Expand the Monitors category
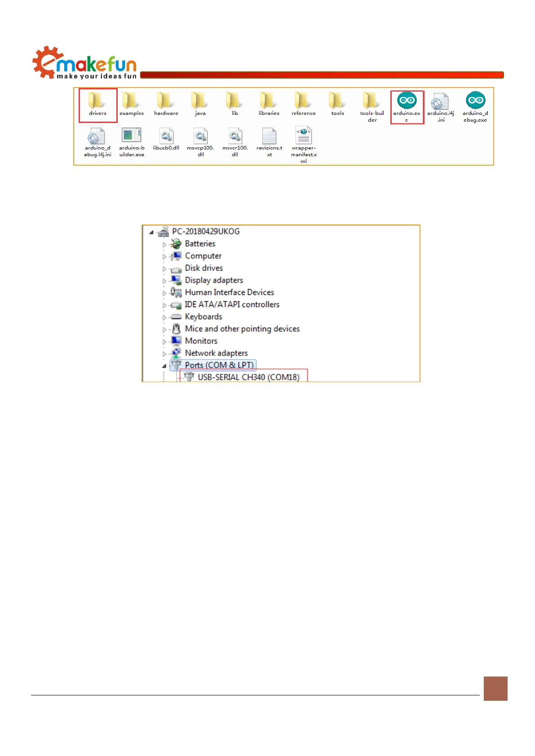The width and height of the screenshot is (535, 756). click(x=164, y=342)
